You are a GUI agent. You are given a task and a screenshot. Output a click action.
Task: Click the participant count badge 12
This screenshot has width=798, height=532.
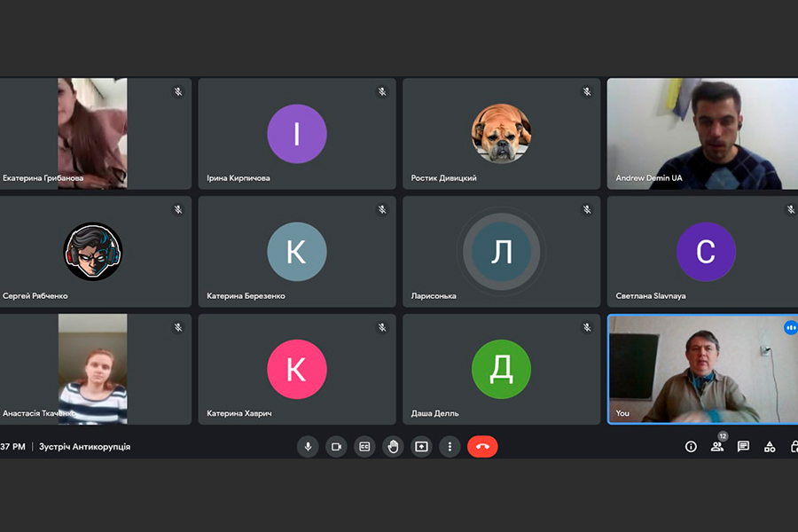[723, 436]
